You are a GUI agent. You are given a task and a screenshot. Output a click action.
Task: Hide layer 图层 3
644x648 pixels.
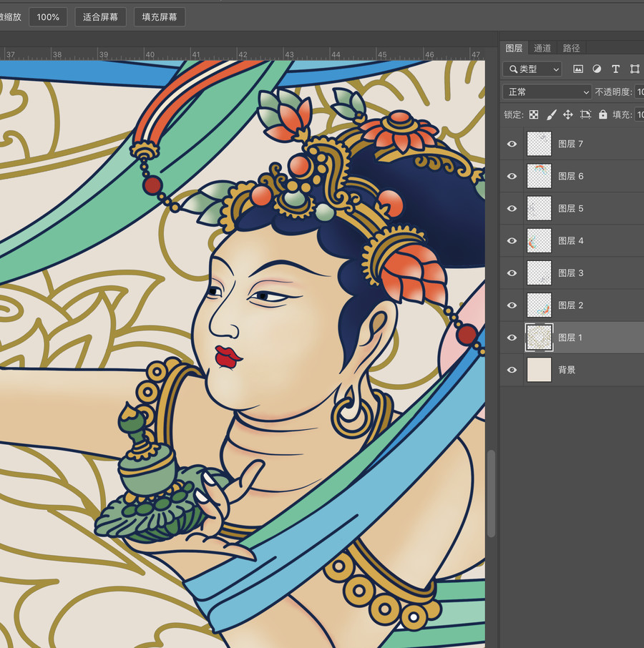pos(512,273)
